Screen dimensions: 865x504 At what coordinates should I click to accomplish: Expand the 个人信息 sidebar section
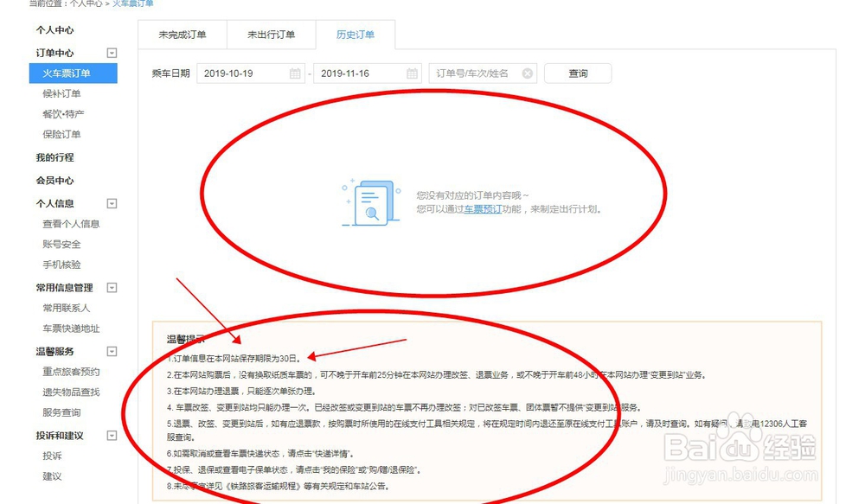click(111, 203)
